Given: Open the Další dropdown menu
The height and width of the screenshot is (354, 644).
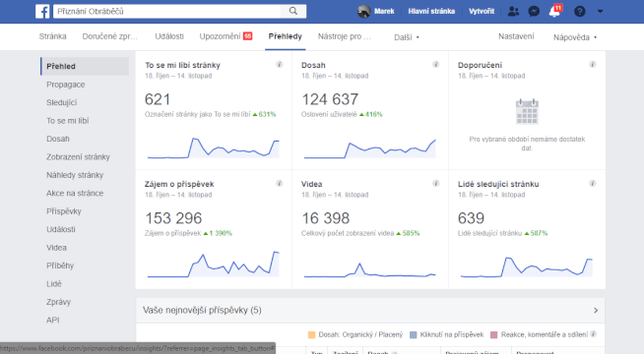Looking at the screenshot, I should (407, 37).
